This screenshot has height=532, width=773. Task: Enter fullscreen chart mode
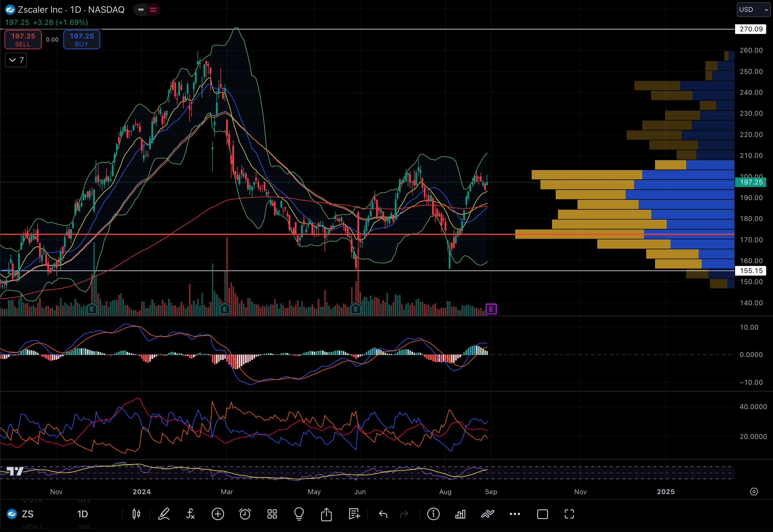[569, 514]
